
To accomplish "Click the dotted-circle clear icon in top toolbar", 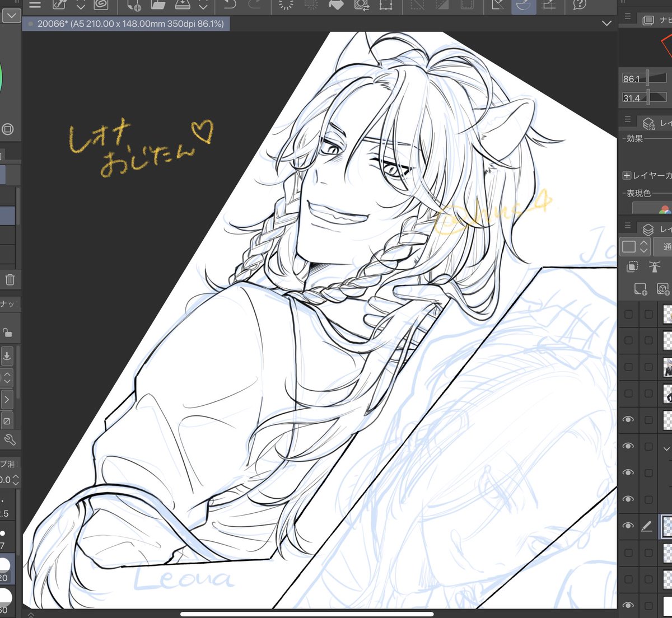I will coord(286,5).
